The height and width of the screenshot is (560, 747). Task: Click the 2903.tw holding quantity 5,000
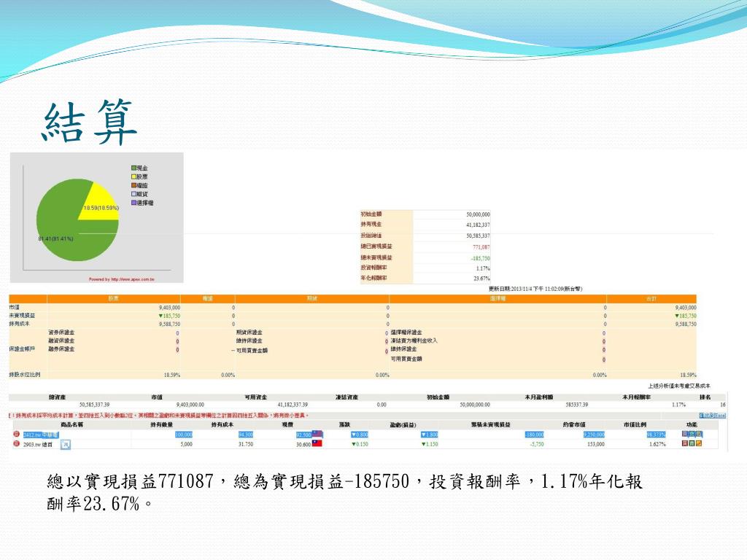186,444
